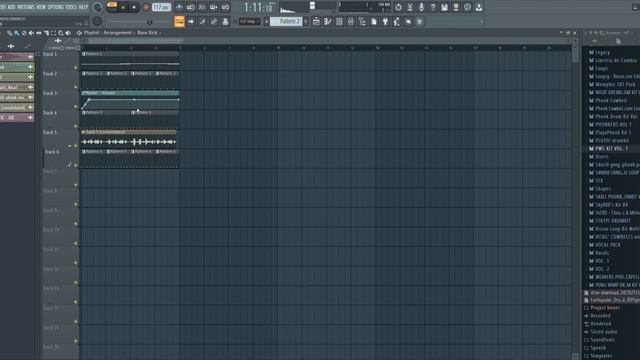Open the plugin picker plug icon
This screenshot has width=640, height=360.
pos(385,22)
